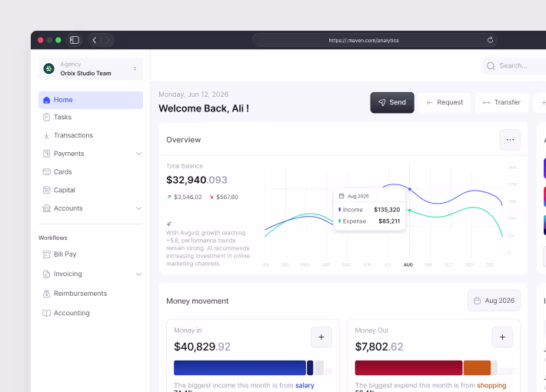Expand the Accounts chevron
The image size is (546, 392).
click(138, 208)
